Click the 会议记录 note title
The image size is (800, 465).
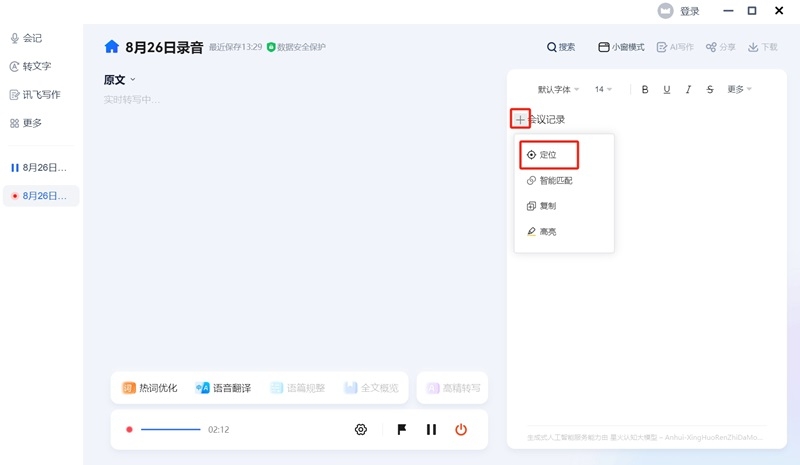(546, 119)
